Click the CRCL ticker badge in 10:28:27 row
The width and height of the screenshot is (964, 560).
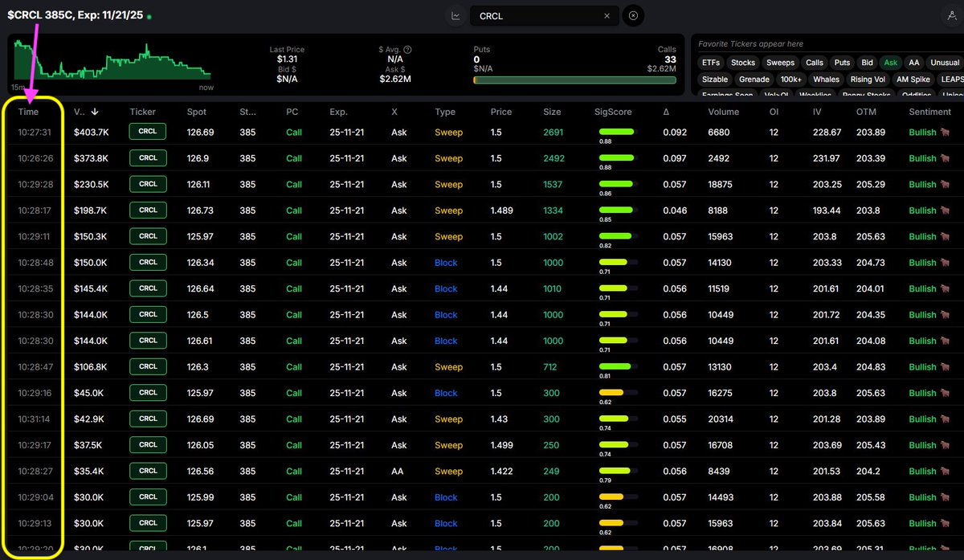(148, 471)
